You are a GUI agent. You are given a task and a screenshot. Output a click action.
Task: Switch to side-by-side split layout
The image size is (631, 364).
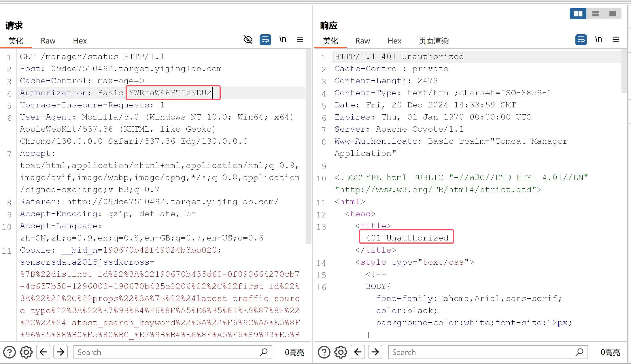[x=578, y=14]
